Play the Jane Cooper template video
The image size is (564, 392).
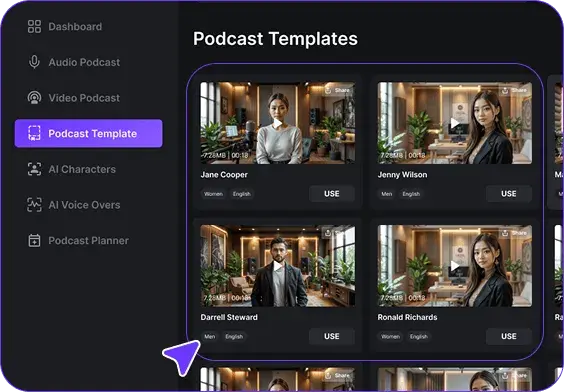(x=278, y=123)
